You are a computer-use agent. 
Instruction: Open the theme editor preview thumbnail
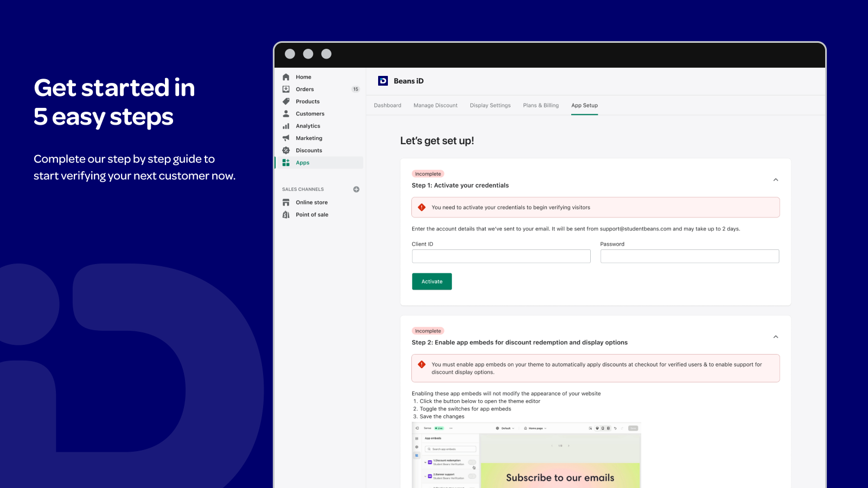tap(526, 455)
